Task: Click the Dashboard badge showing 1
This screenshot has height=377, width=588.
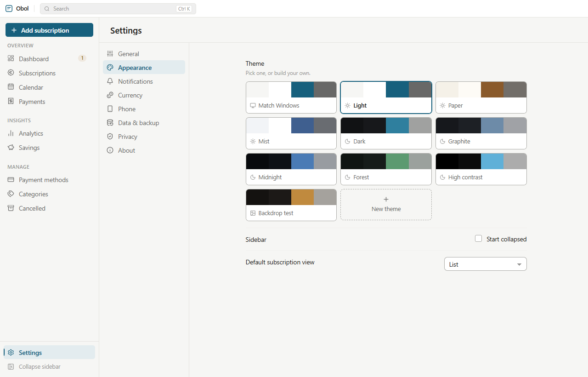Action: pos(82,58)
